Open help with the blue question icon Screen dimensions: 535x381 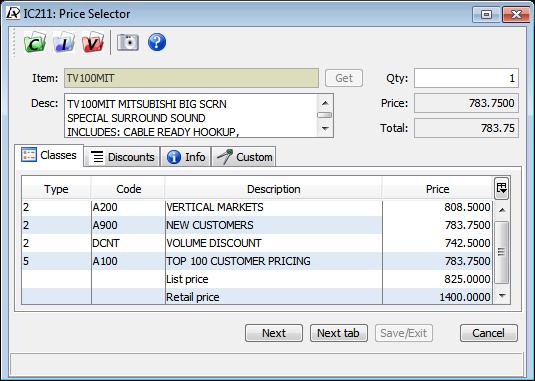click(x=157, y=42)
